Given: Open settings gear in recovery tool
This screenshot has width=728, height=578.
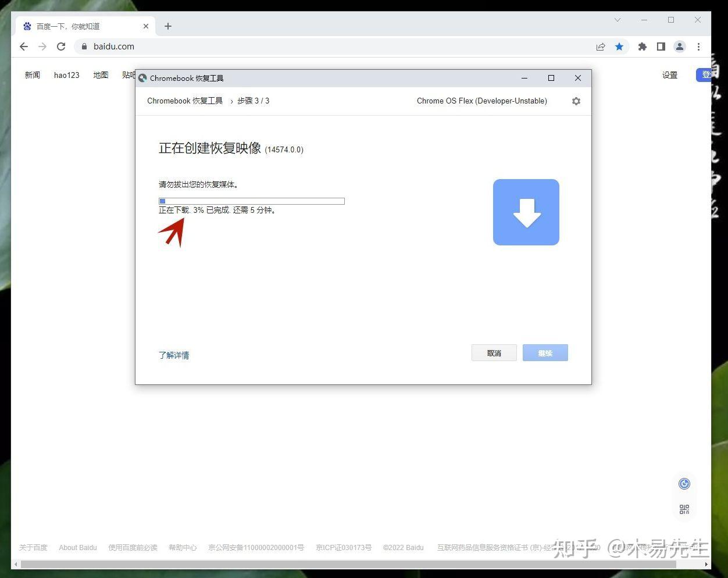Looking at the screenshot, I should point(576,101).
